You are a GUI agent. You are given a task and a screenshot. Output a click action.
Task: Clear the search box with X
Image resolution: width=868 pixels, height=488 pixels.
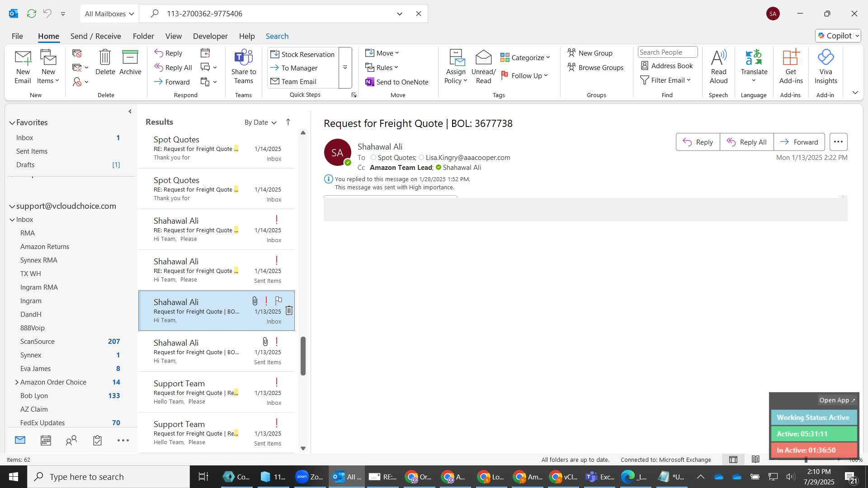click(418, 14)
